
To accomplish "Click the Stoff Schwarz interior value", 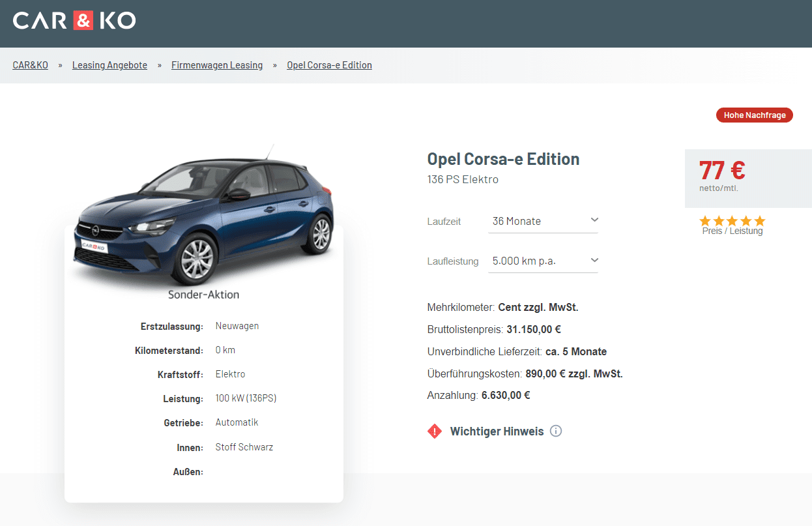I will pos(244,447).
